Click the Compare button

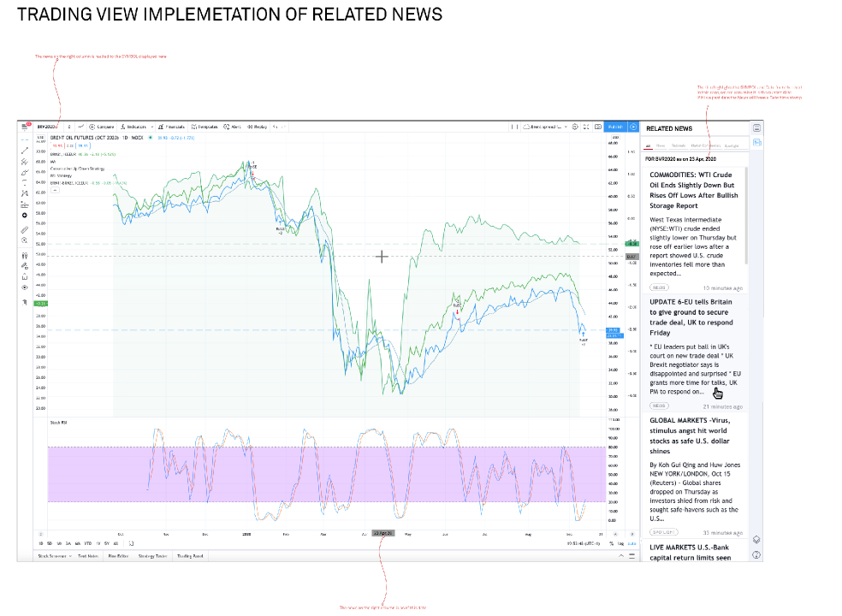click(102, 127)
